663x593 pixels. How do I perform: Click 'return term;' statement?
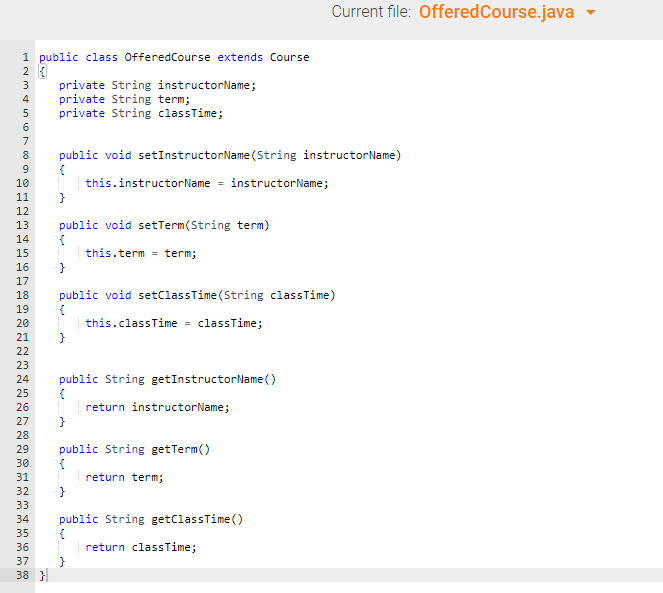point(124,477)
